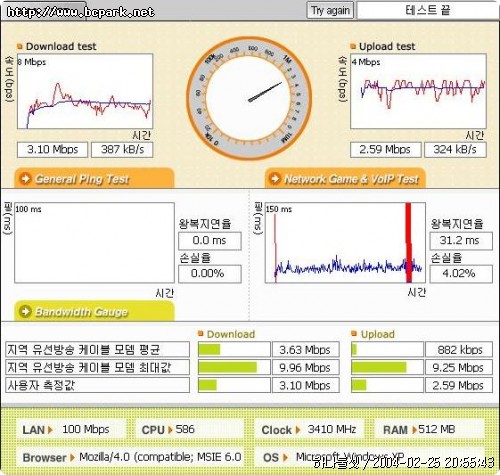
Task: Click the 882 kbps upload bar
Action: (387, 349)
